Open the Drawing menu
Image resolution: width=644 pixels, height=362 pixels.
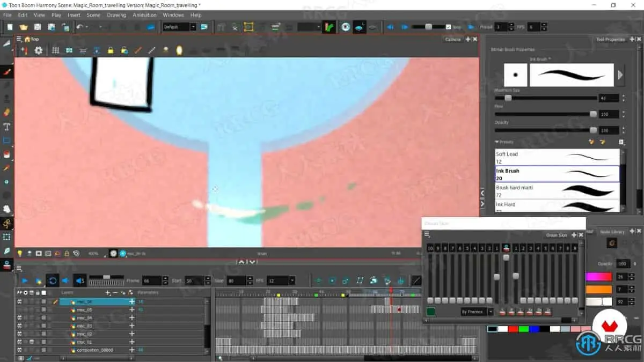pyautogui.click(x=116, y=15)
